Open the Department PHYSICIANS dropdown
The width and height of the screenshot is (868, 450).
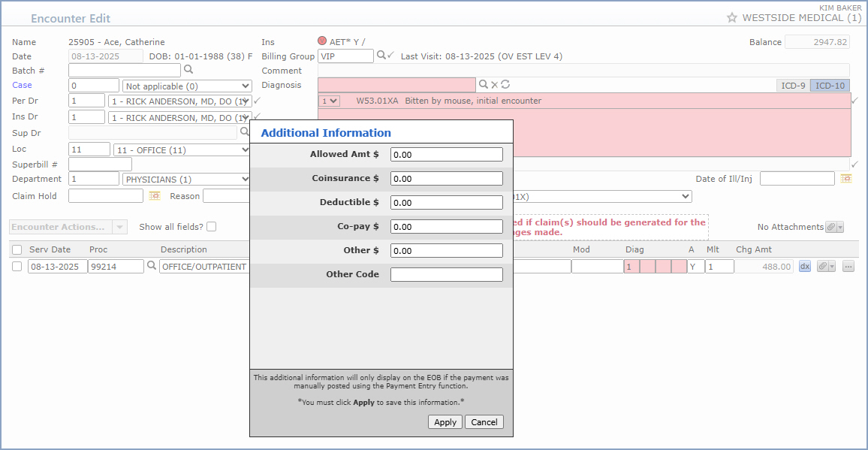coord(187,180)
